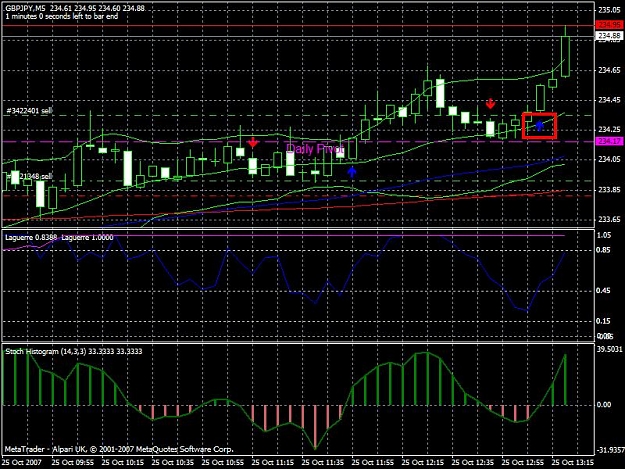Click the 234.65 price scale value

tap(609, 70)
